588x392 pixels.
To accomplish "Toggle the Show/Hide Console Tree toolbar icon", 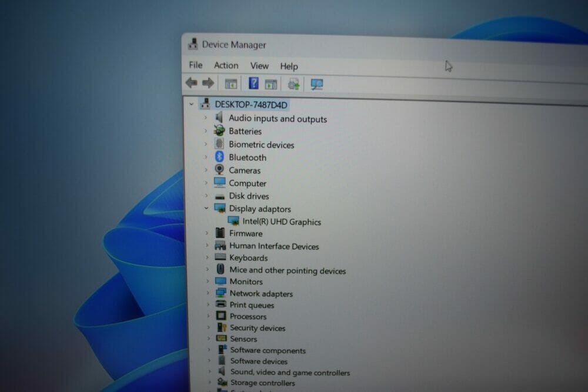I will coord(230,83).
